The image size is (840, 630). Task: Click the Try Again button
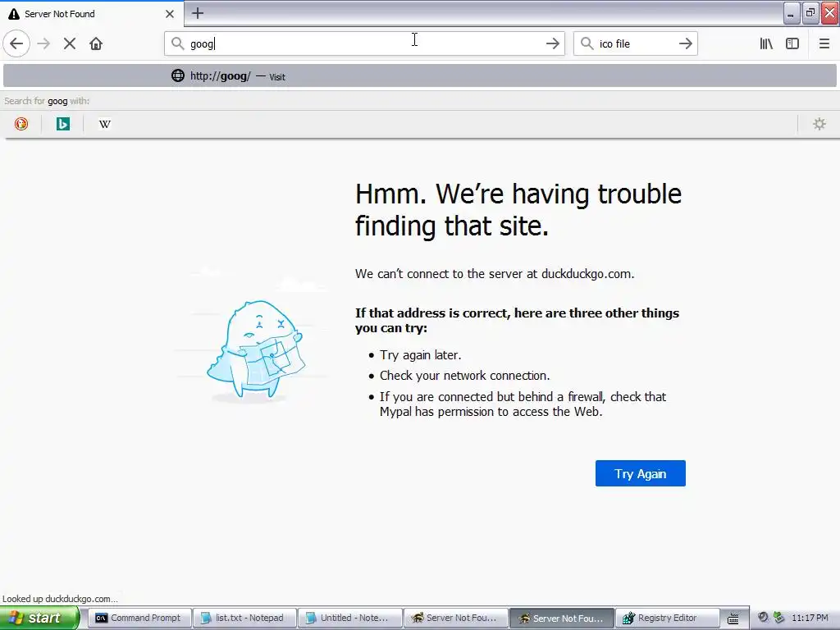tap(640, 473)
